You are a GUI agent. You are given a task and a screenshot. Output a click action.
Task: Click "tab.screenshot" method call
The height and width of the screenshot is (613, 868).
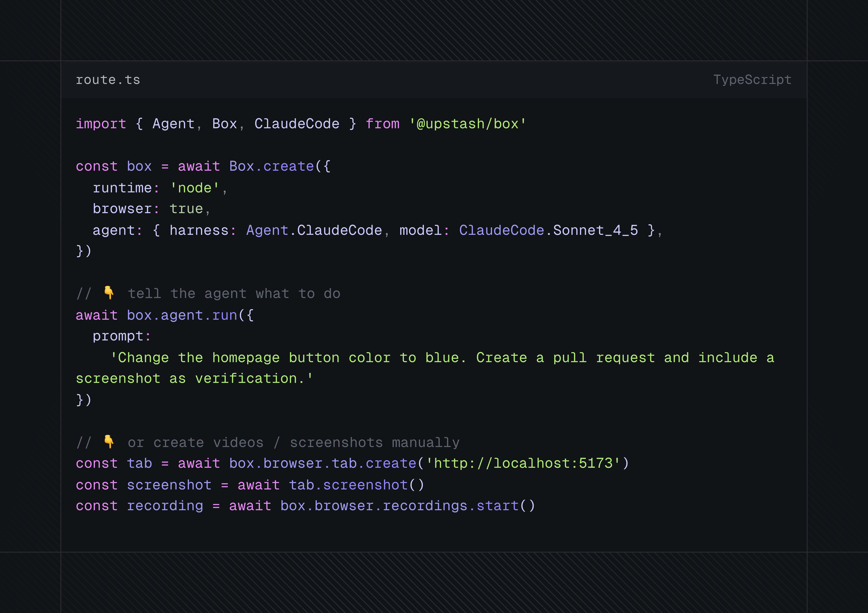(348, 485)
